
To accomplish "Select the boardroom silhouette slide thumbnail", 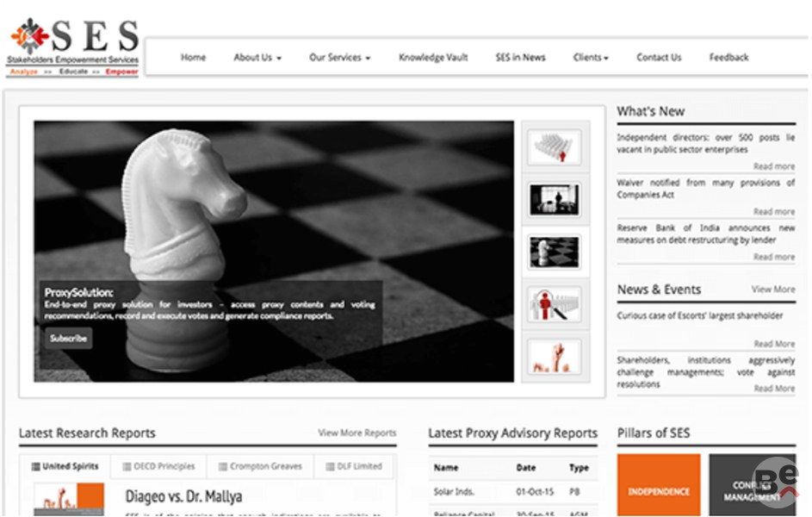I will 554,200.
